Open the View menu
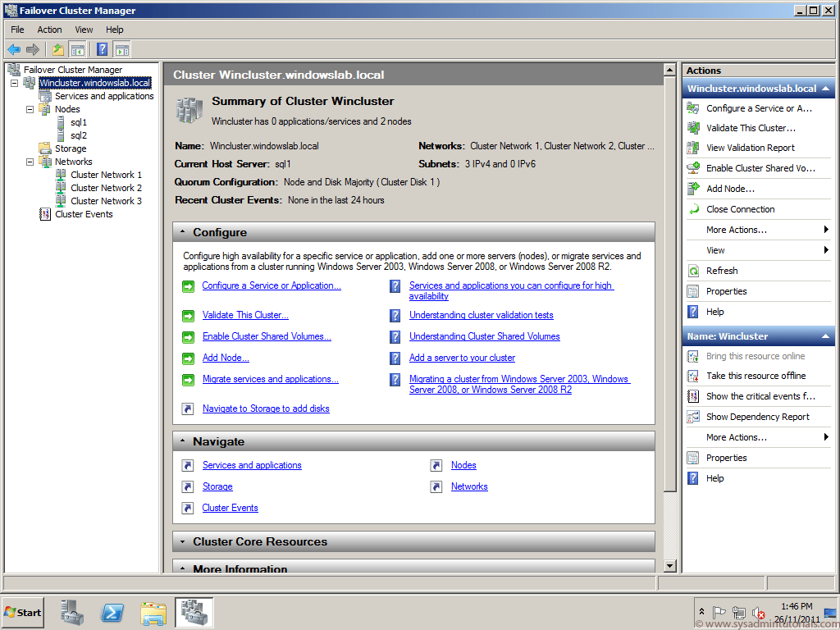840x630 pixels. pos(84,30)
